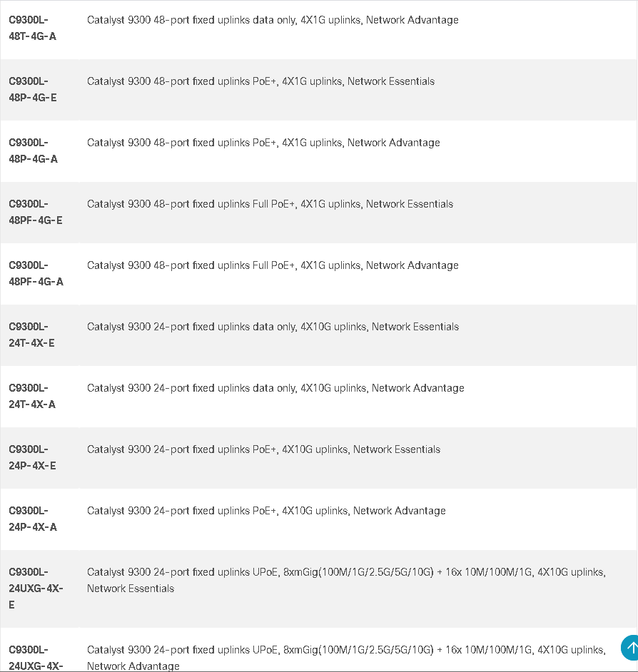This screenshot has height=672, width=638.
Task: Click the 48-port Full PoE+ Network Essentials description
Action: 270,204
